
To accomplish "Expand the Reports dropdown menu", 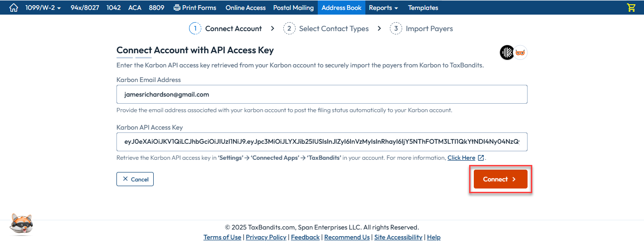I will pyautogui.click(x=383, y=8).
